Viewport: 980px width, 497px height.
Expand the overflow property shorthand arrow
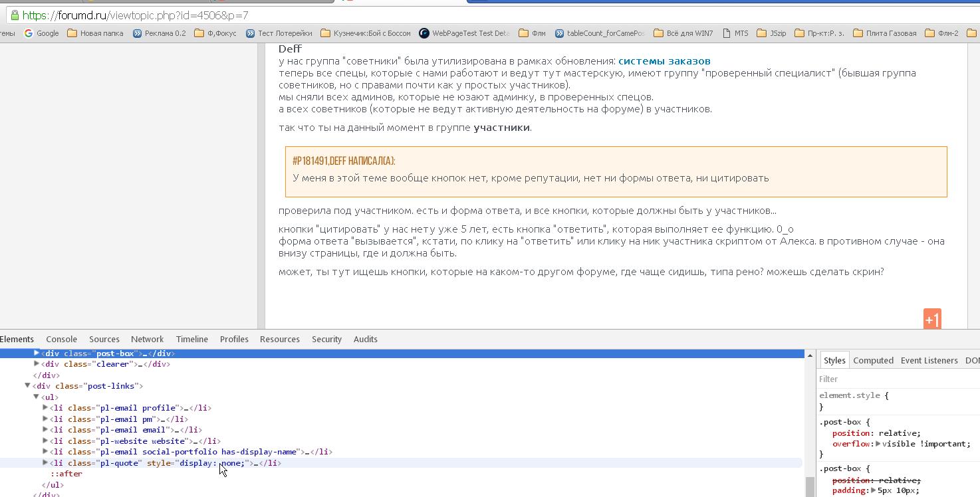(878, 444)
